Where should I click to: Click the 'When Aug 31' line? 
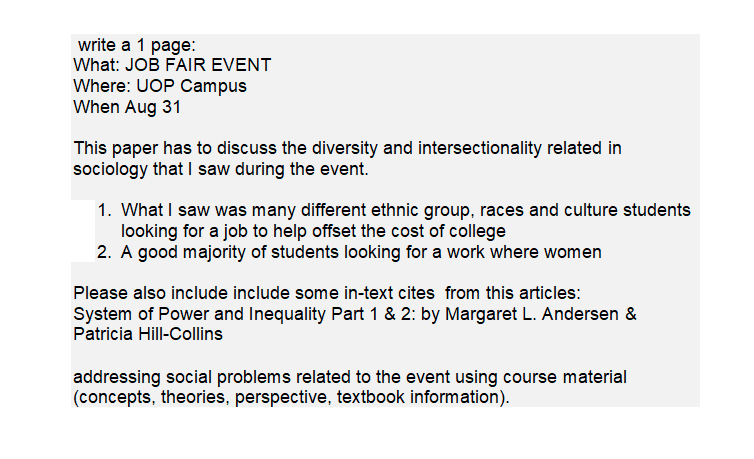pos(127,107)
